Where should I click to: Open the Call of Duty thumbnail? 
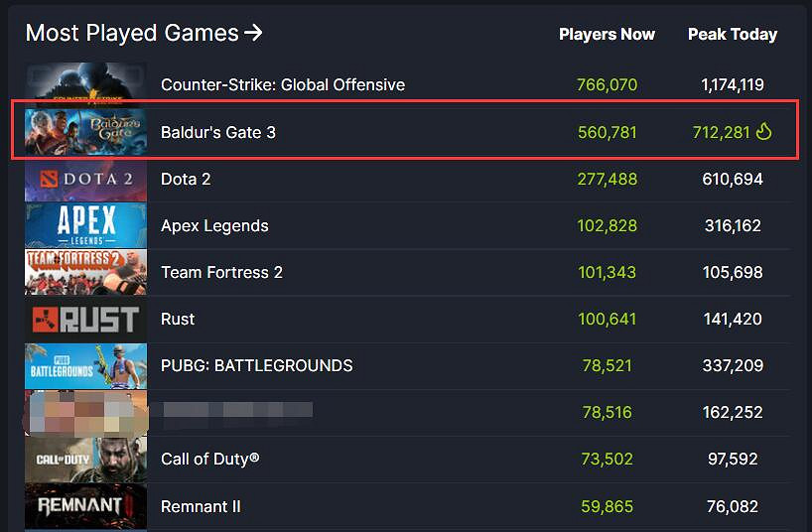85,459
